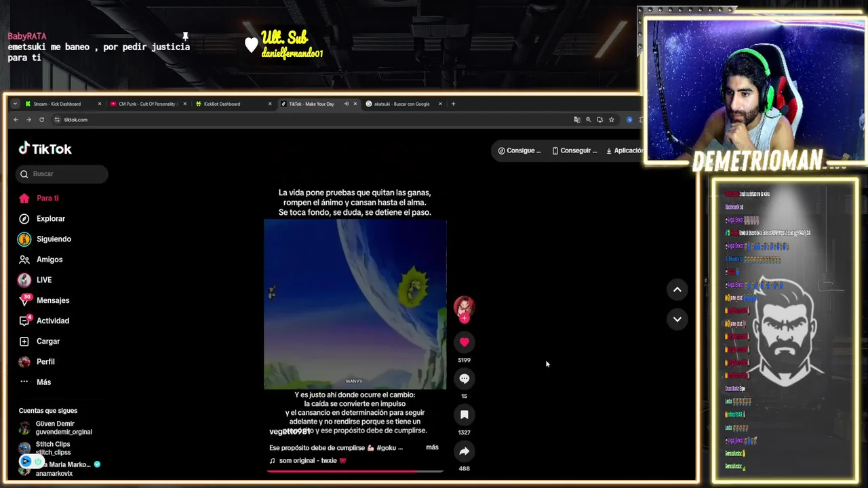Open som original - twxie sound
Viewport: 868px width, 488px height.
click(x=308, y=461)
